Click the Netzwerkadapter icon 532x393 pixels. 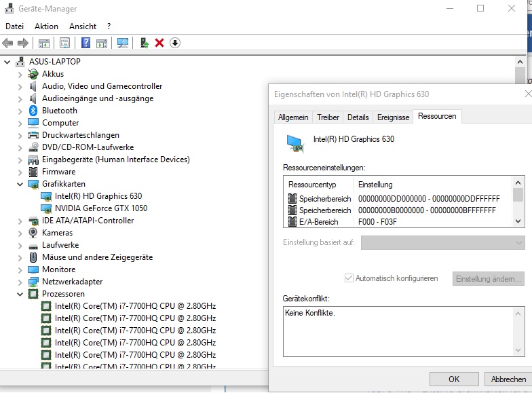click(x=33, y=282)
